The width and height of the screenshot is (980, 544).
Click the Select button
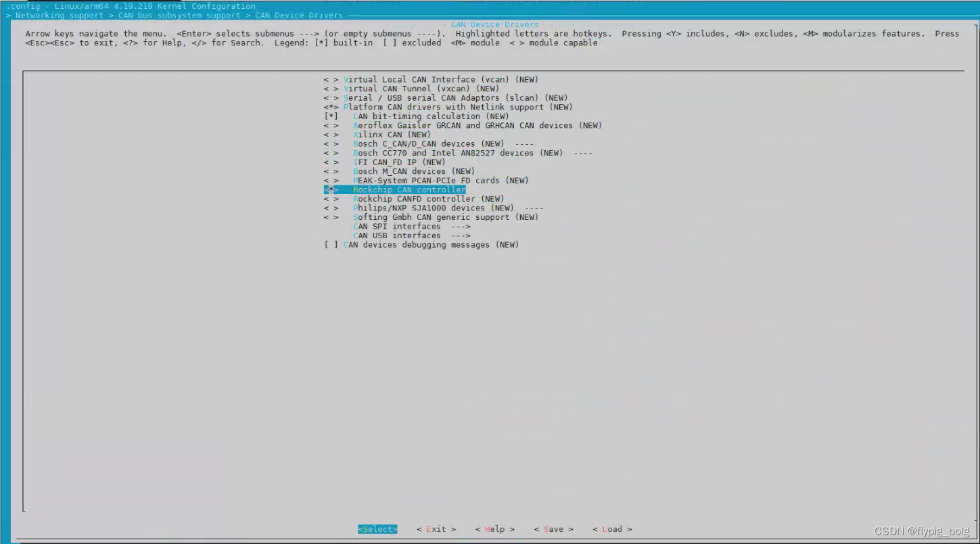pos(377,528)
